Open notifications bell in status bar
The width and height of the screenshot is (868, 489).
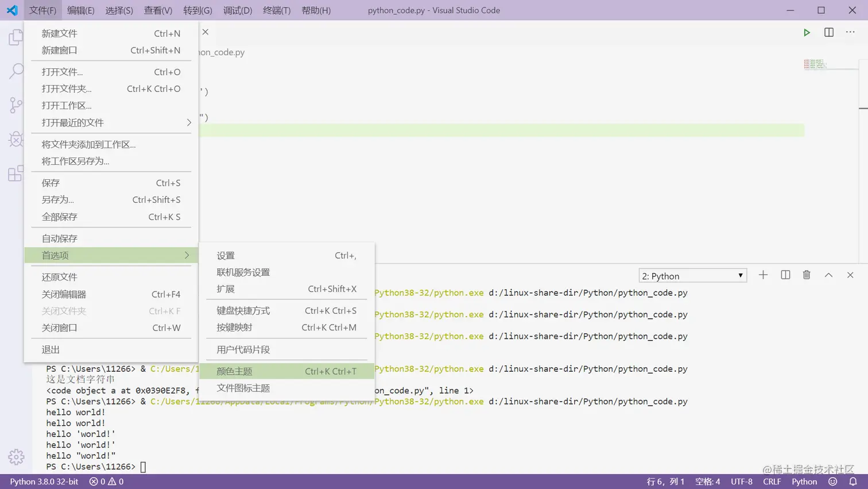click(853, 482)
